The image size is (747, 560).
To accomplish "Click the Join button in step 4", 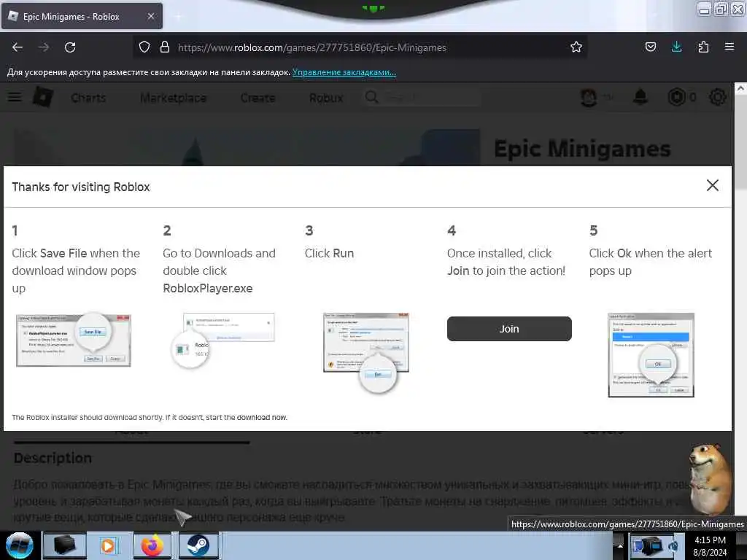I will coord(508,329).
